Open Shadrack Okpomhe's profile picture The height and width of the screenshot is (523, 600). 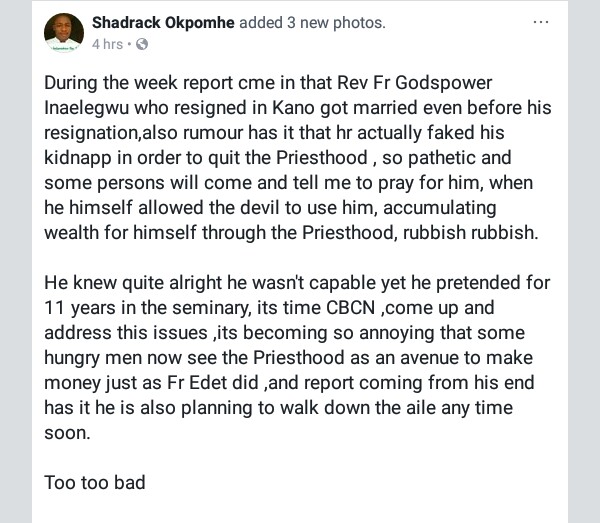coord(64,33)
